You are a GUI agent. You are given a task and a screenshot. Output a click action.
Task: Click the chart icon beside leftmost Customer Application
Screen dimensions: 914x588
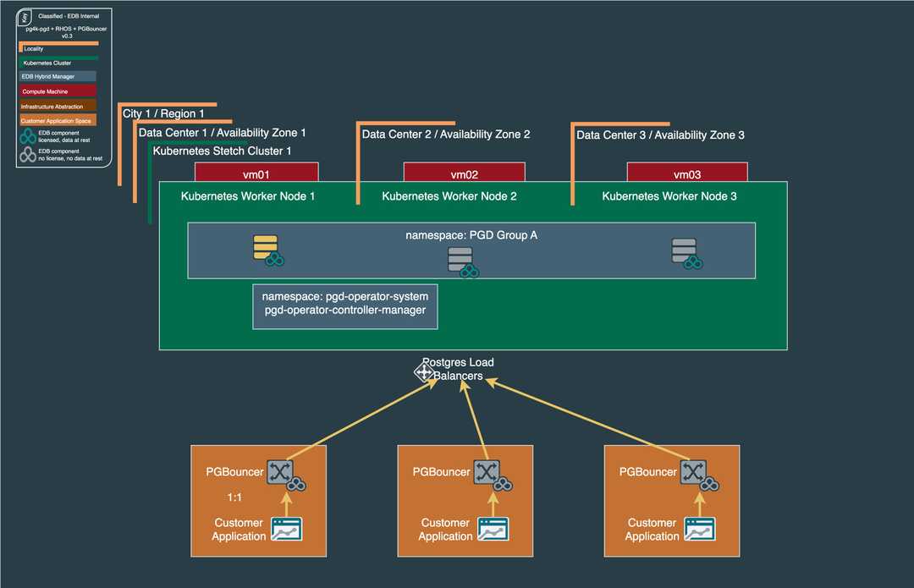click(287, 528)
